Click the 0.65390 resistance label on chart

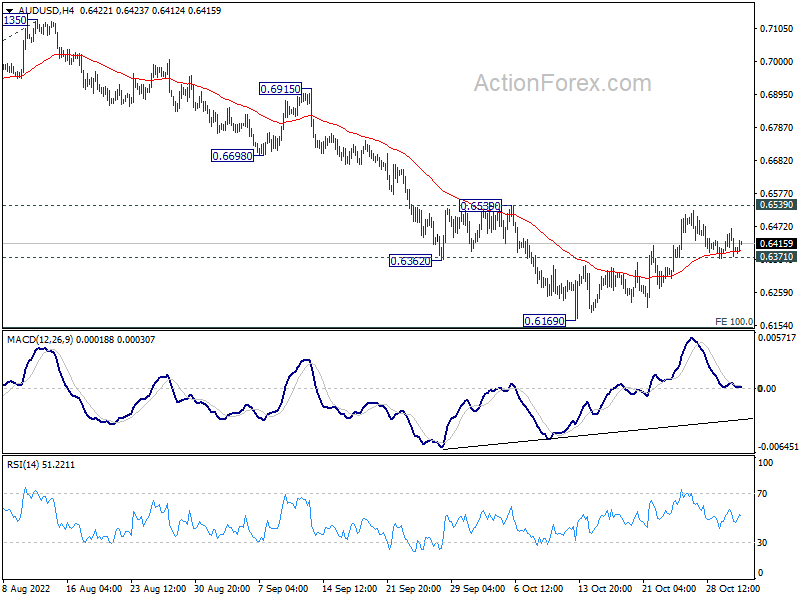[481, 206]
